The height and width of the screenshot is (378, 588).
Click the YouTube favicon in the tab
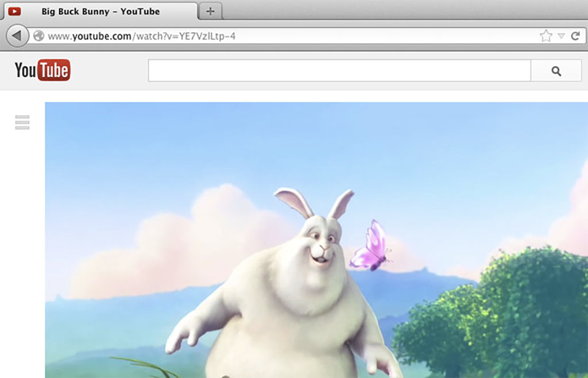click(14, 11)
